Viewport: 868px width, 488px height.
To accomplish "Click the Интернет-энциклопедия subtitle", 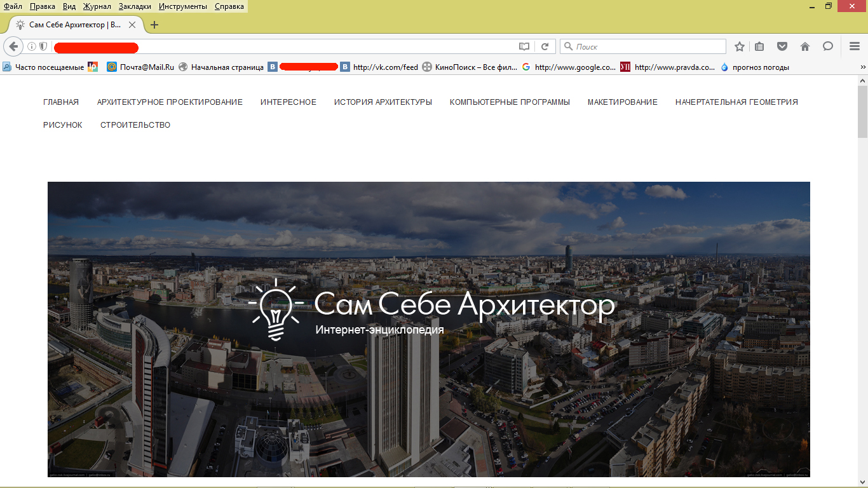I will pos(379,330).
